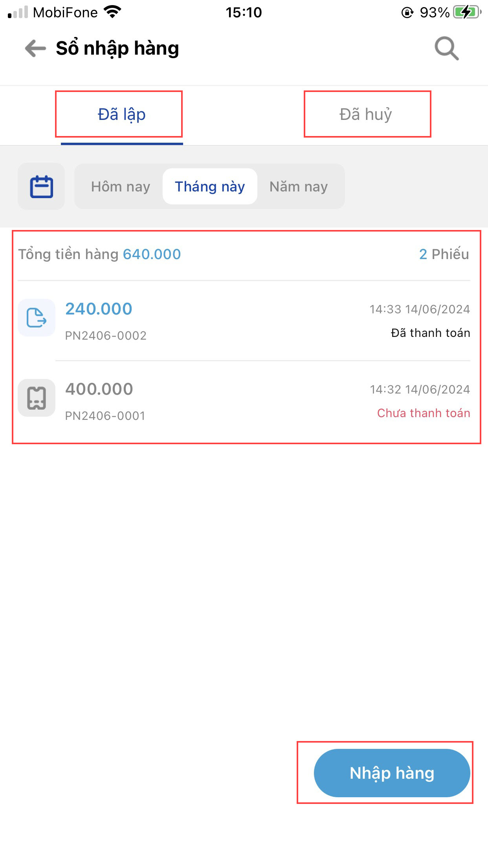Tap the paid receipt icon for PN2406-0002
Image resolution: width=488 pixels, height=868 pixels.
pos(37,318)
